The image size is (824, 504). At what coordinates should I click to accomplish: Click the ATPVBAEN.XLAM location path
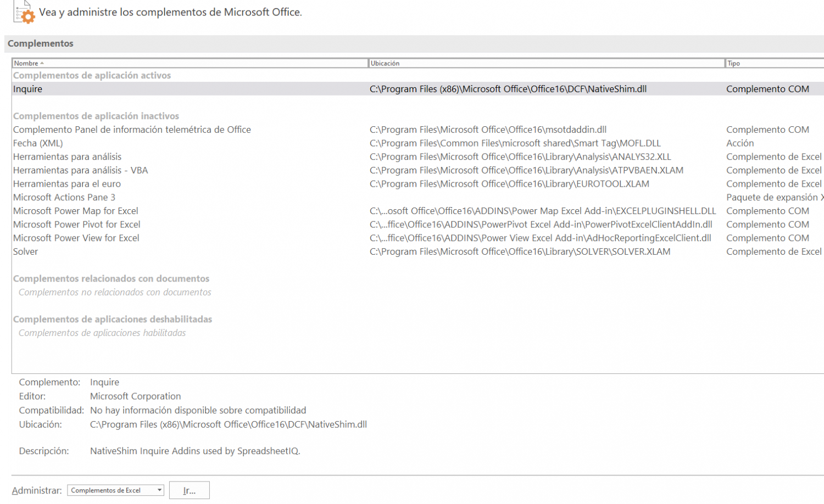(x=526, y=170)
